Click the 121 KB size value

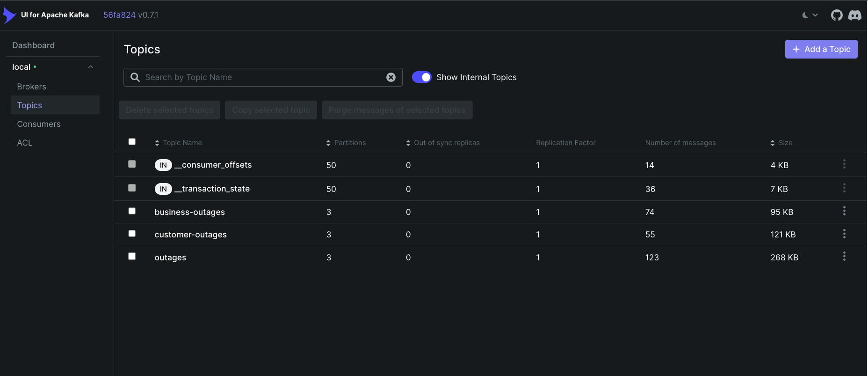pyautogui.click(x=783, y=235)
